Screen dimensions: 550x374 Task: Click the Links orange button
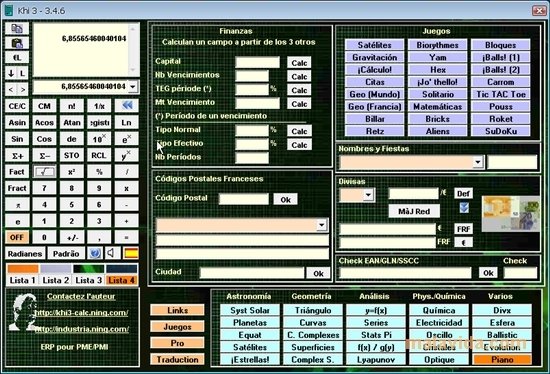pyautogui.click(x=177, y=310)
